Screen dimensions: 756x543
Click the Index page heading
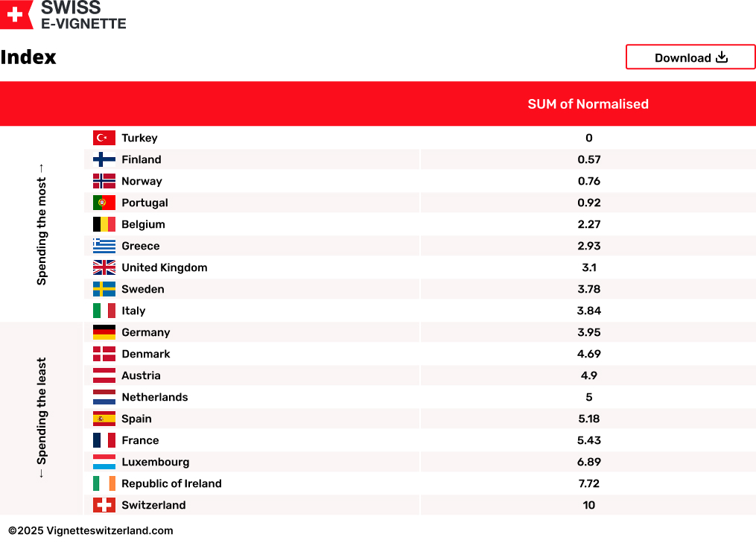pos(28,57)
